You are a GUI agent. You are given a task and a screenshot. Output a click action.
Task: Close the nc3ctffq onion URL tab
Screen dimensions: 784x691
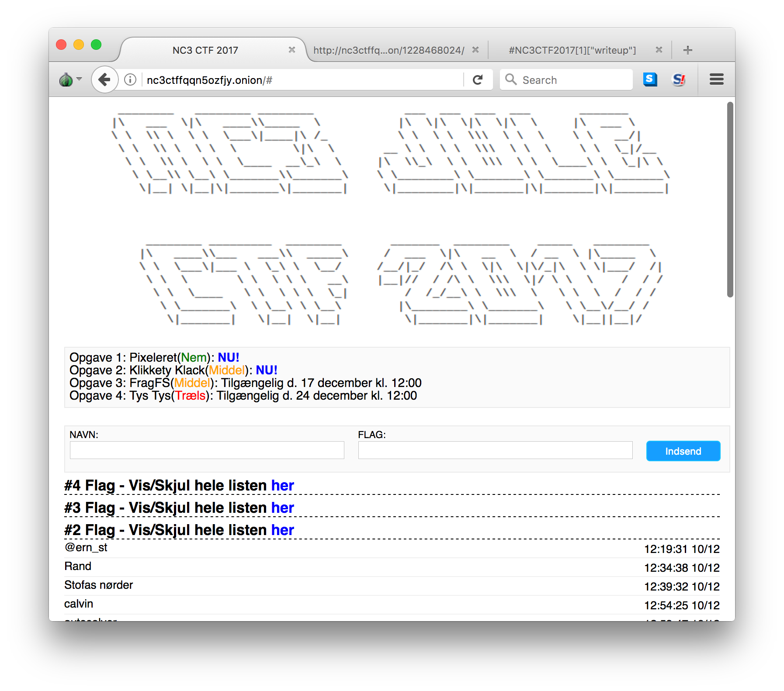click(x=475, y=50)
